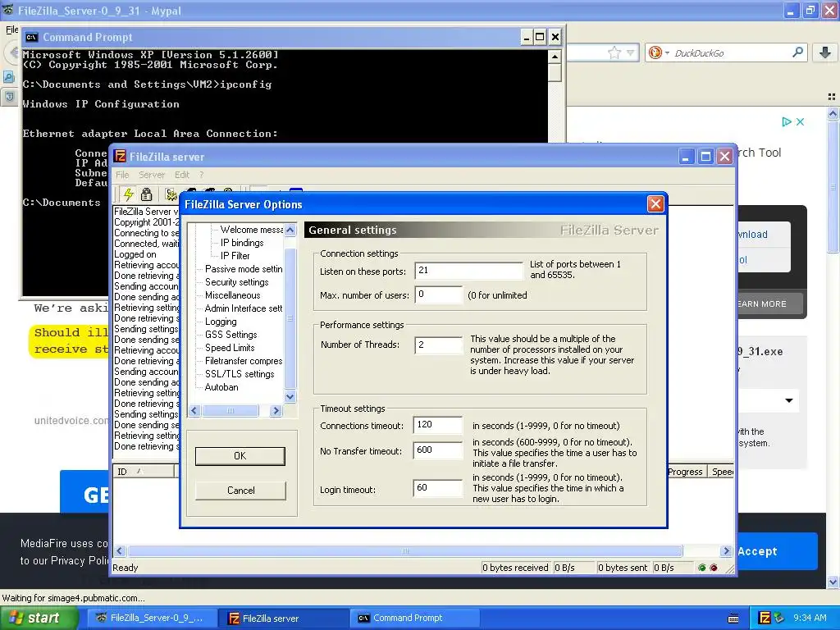Select Speed Limits in options tree

[x=230, y=348]
